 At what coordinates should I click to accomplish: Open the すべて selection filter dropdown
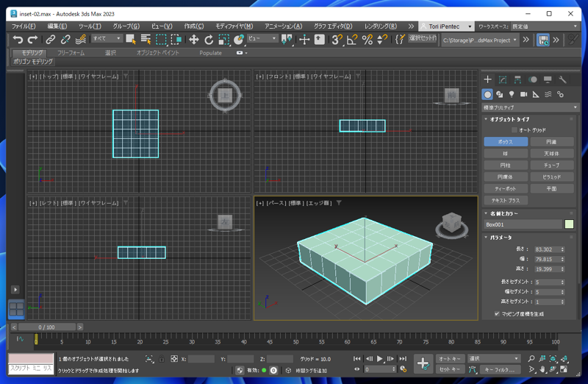tap(107, 38)
